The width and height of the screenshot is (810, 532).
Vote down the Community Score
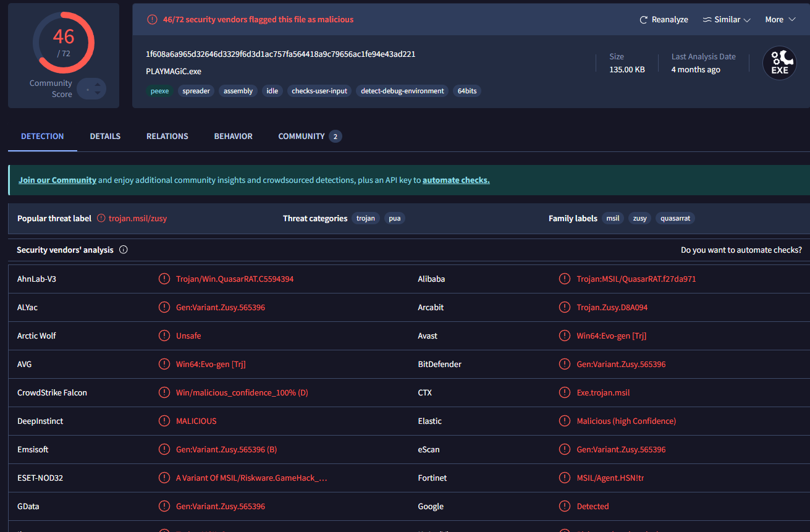[97, 93]
